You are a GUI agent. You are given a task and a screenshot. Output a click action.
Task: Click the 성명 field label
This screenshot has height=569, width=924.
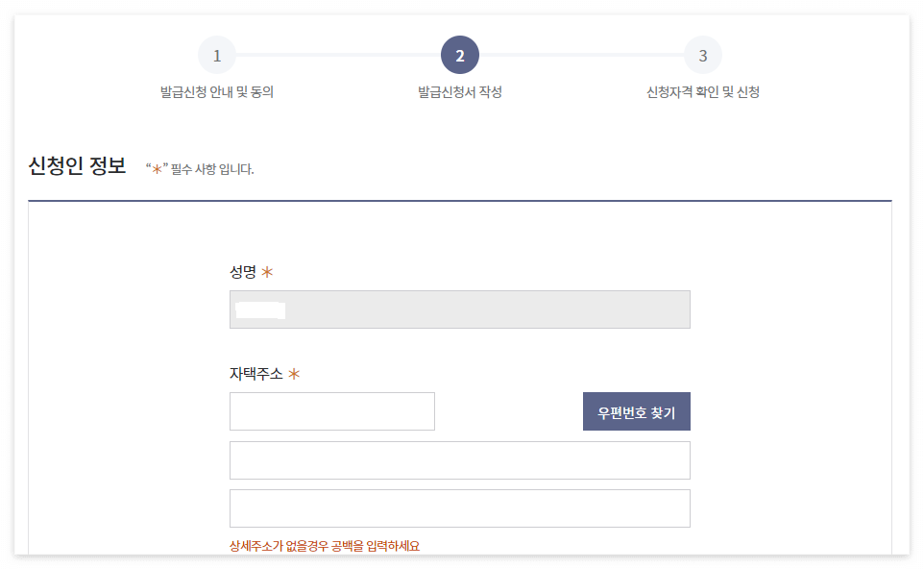(x=241, y=273)
